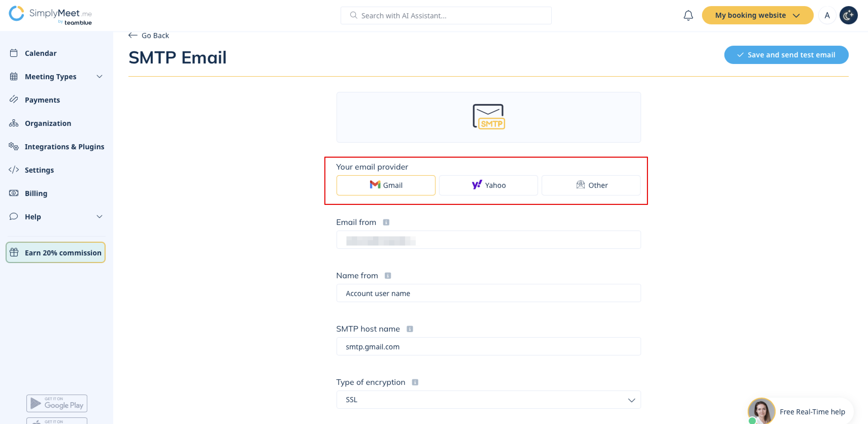Open My booking website dropdown
The height and width of the screenshot is (424, 868).
[x=757, y=15]
